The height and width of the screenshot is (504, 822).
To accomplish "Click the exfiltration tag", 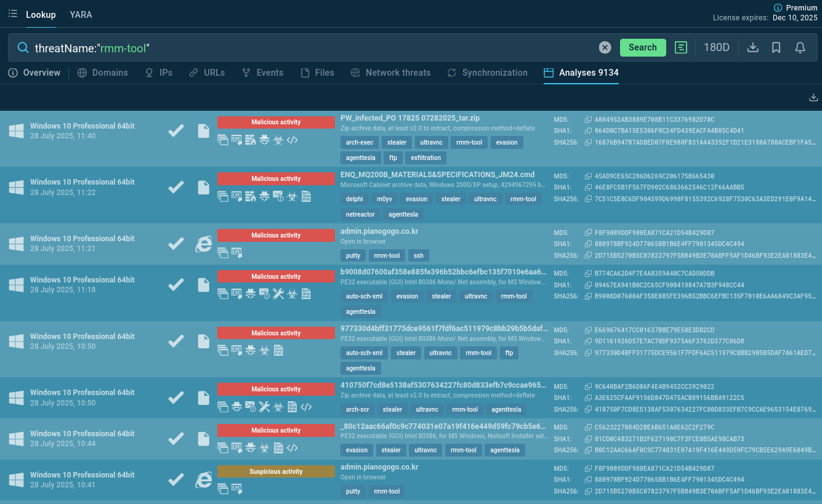I will pos(425,158).
